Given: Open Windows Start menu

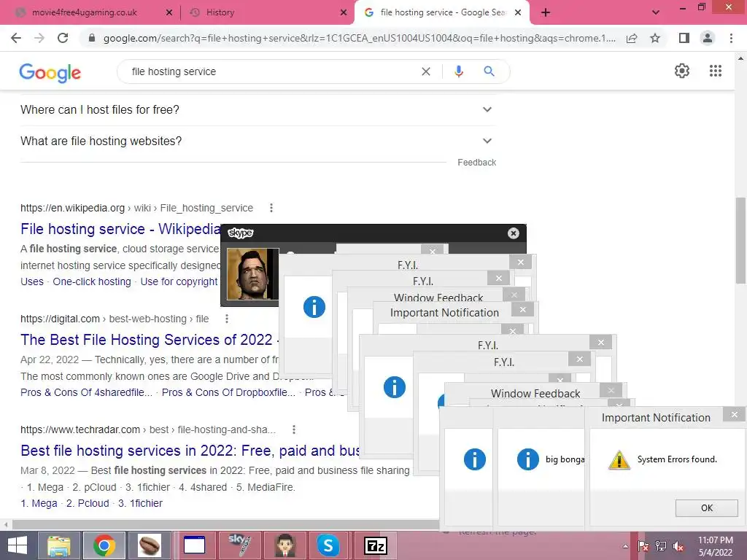Looking at the screenshot, I should coord(18,545).
